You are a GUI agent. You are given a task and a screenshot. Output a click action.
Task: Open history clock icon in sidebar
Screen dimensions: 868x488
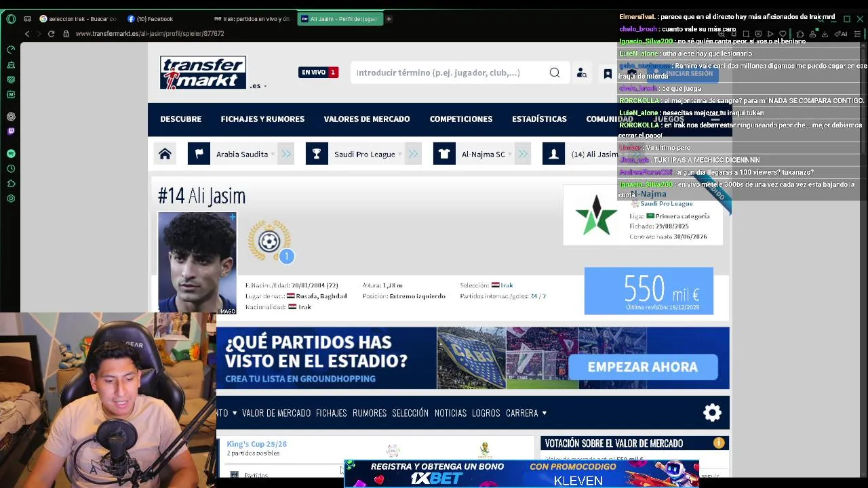click(11, 169)
